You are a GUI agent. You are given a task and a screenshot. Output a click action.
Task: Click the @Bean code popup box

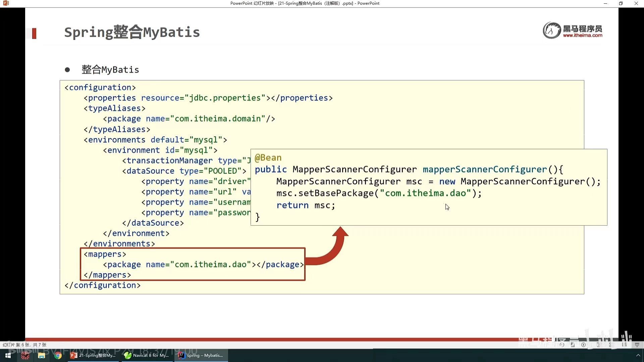[x=429, y=187]
